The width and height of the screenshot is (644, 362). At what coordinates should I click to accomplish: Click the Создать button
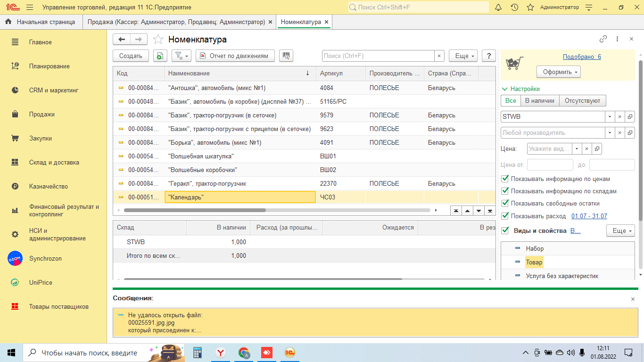click(x=131, y=56)
